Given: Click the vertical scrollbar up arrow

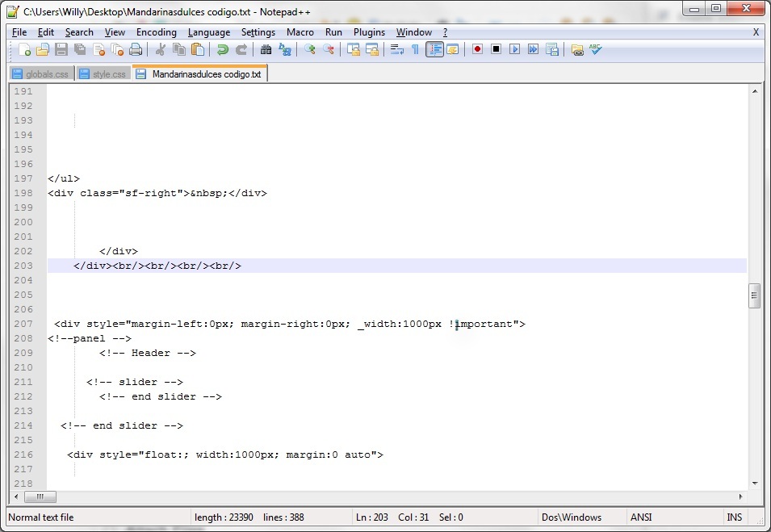Looking at the screenshot, I should 755,91.
